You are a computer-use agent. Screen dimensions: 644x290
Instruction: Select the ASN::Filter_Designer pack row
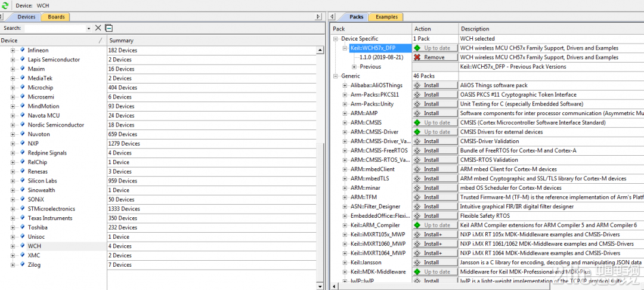(375, 206)
